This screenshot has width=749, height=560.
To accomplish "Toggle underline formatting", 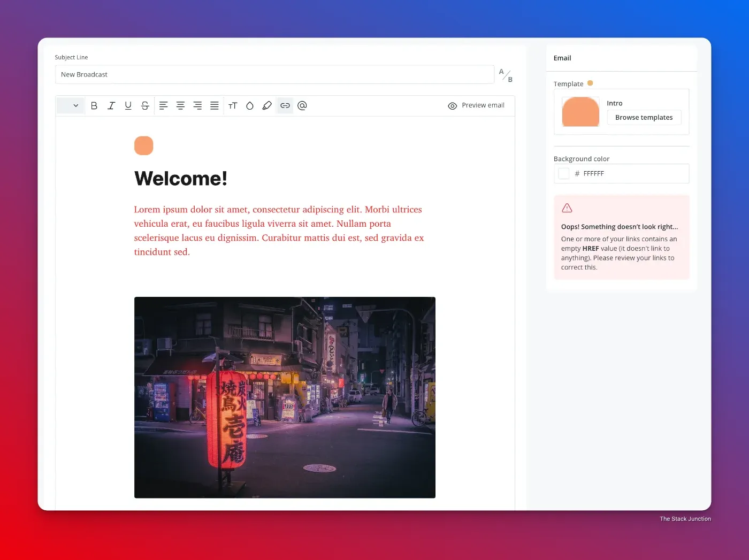I will tap(128, 105).
